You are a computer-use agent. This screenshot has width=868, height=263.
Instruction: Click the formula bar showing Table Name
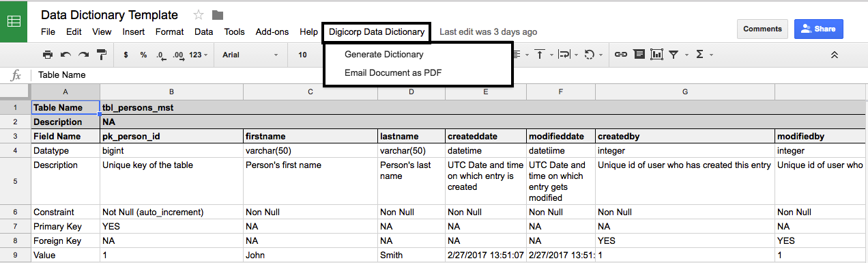point(450,75)
